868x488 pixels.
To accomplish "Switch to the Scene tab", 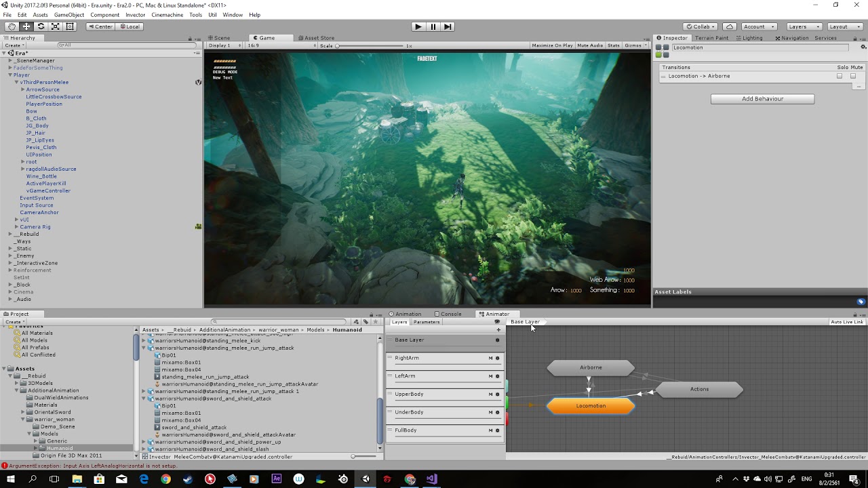I will click(x=220, y=38).
